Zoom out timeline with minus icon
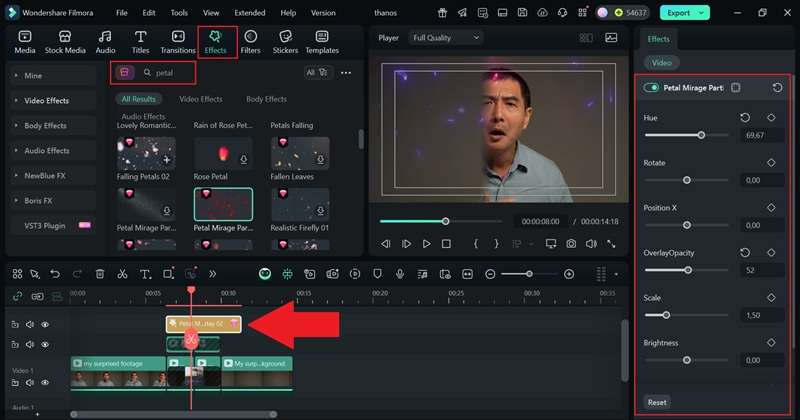Screen dimensions: 800x420 tap(490, 274)
